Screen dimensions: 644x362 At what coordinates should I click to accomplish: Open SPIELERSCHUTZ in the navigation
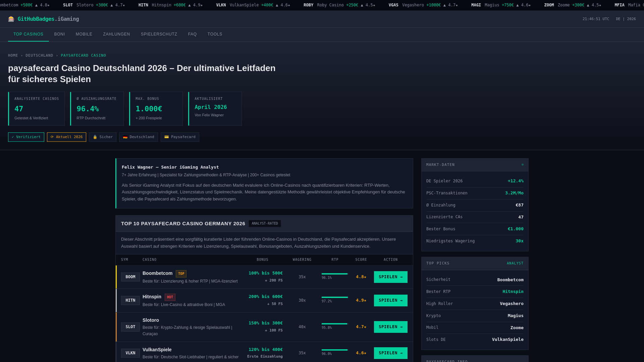[159, 34]
